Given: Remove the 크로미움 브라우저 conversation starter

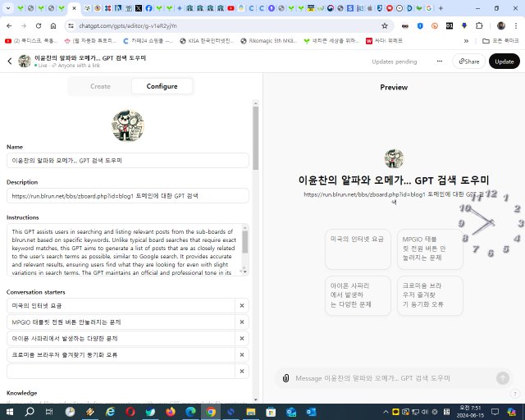Looking at the screenshot, I should click(x=242, y=354).
